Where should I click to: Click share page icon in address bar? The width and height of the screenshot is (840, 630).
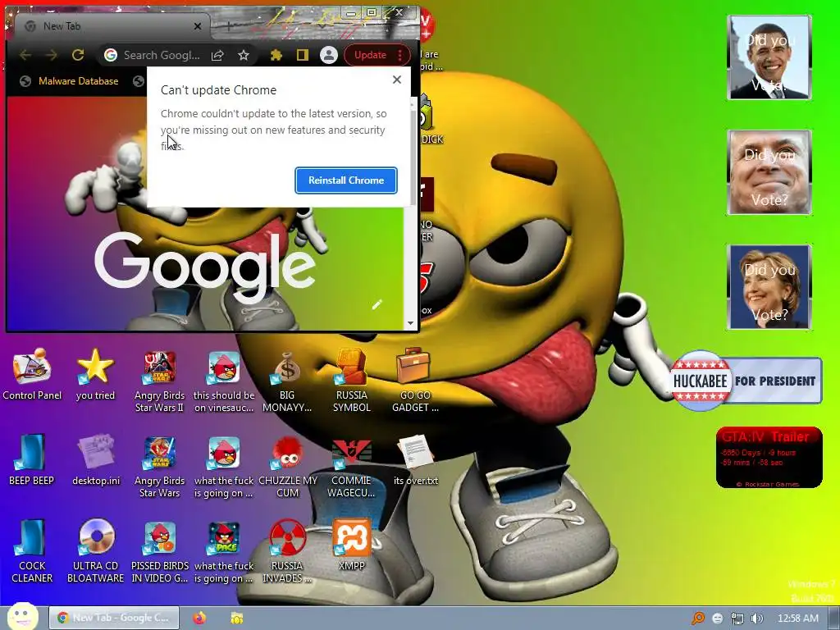217,55
